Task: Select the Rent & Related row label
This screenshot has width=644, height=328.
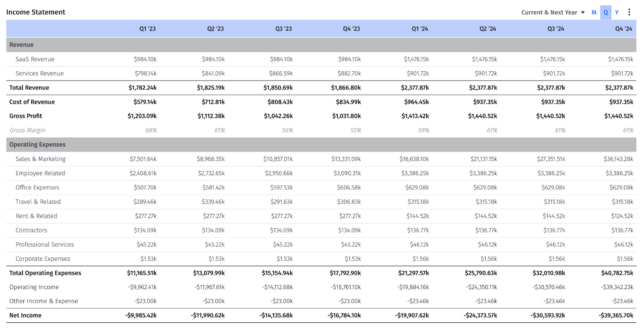Action: pos(36,216)
